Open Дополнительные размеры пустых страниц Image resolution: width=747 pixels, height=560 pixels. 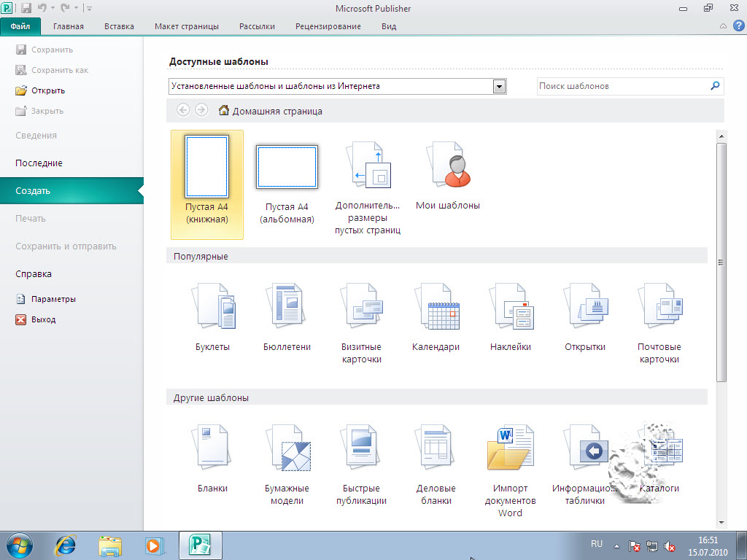coord(368,187)
